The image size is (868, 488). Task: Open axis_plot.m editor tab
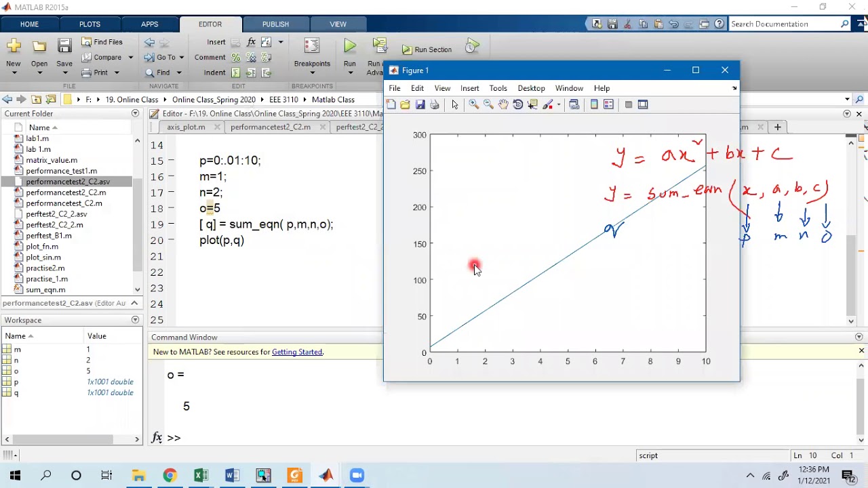tap(186, 127)
